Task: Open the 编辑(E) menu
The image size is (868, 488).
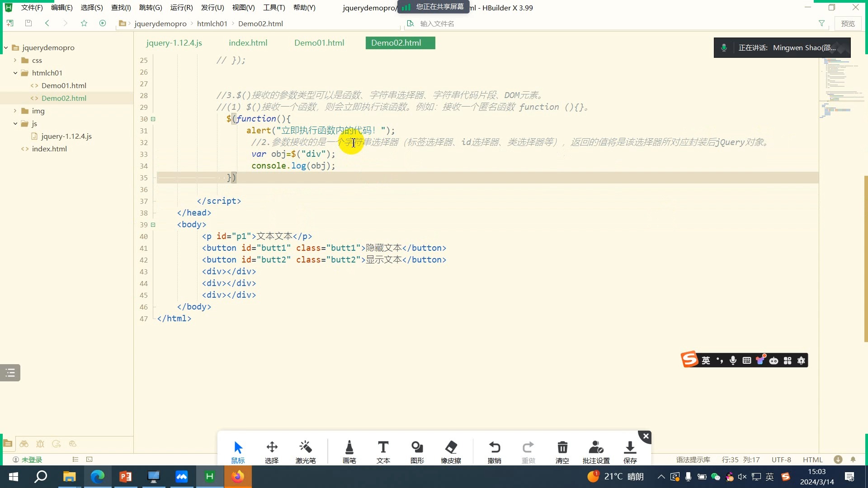Action: click(x=62, y=8)
